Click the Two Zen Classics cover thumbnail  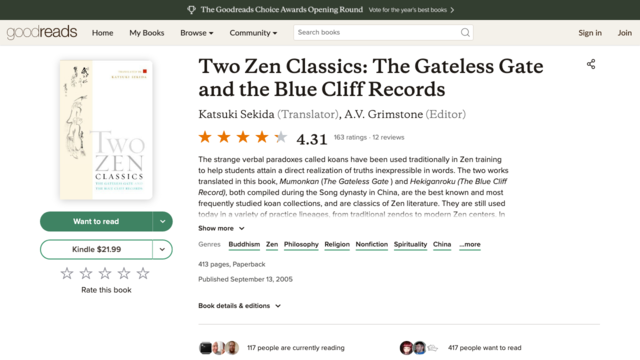point(106,130)
